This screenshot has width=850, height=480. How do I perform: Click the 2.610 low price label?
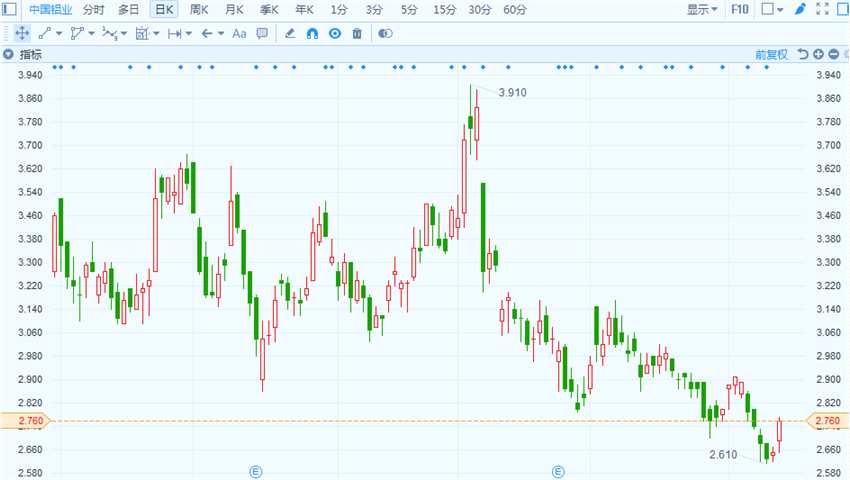[723, 455]
